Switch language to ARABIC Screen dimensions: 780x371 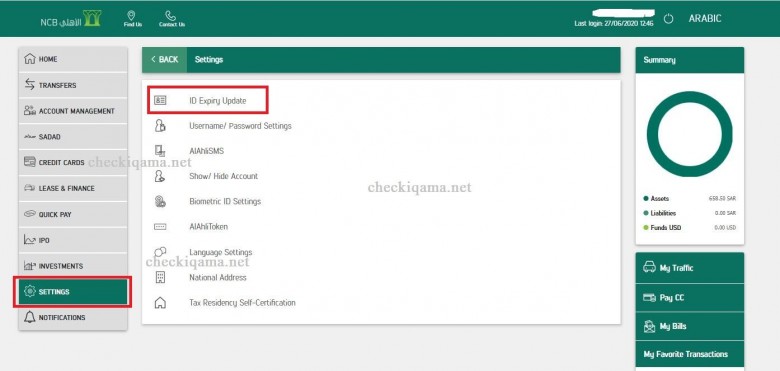point(705,19)
